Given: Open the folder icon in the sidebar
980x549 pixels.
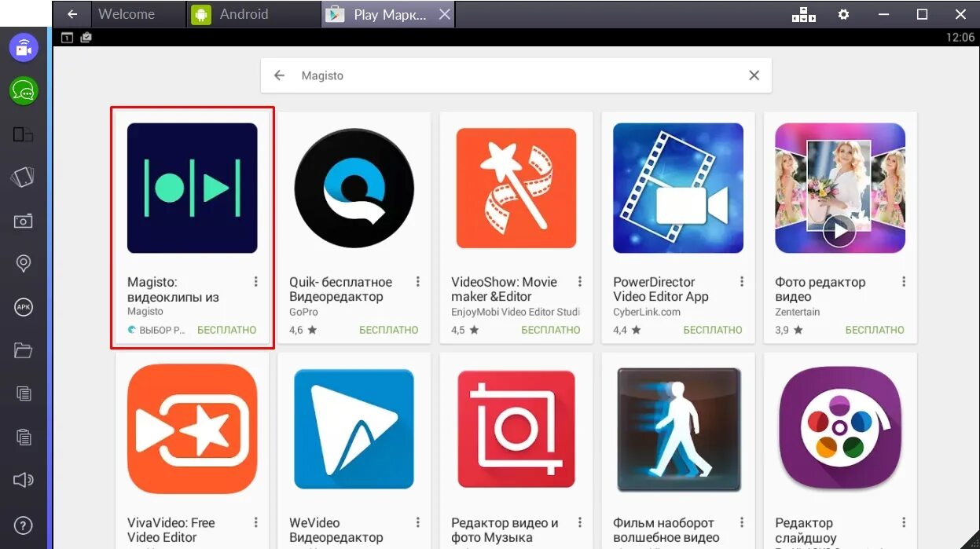Looking at the screenshot, I should coord(24,350).
